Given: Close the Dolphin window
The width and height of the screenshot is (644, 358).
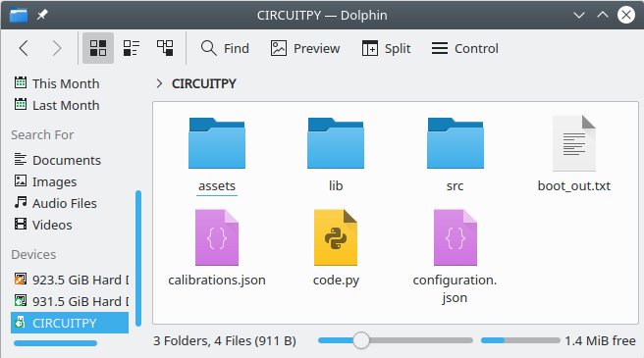Looking at the screenshot, I should pyautogui.click(x=626, y=15).
